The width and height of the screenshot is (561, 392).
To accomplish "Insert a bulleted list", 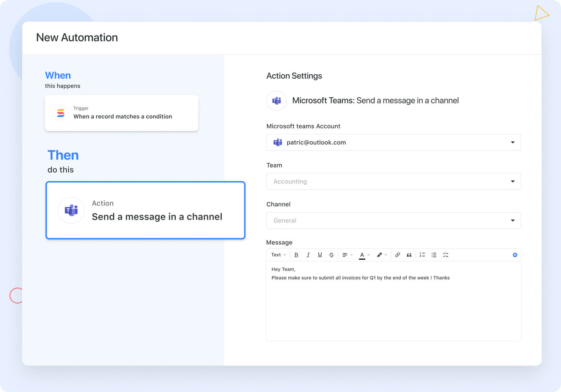I will (434, 255).
